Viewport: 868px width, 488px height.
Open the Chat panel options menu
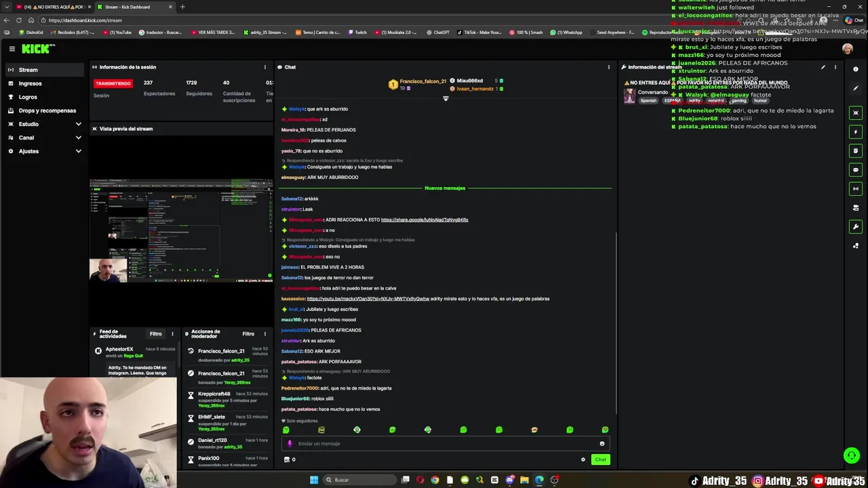pyautogui.click(x=609, y=67)
